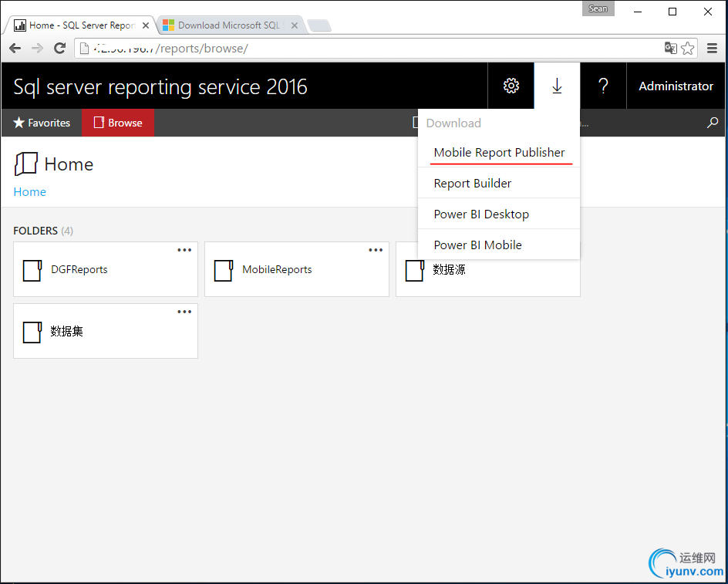Open the DGFReports folder icon
The height and width of the screenshot is (584, 728).
click(32, 270)
